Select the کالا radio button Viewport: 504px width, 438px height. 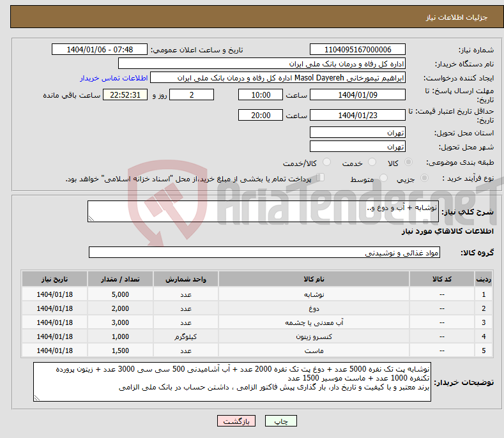(408, 162)
